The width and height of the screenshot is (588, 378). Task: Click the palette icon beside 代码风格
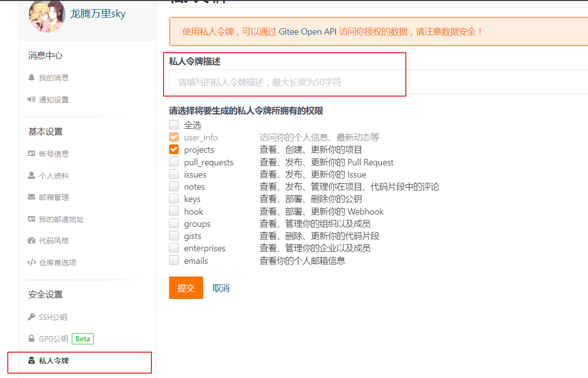[32, 240]
